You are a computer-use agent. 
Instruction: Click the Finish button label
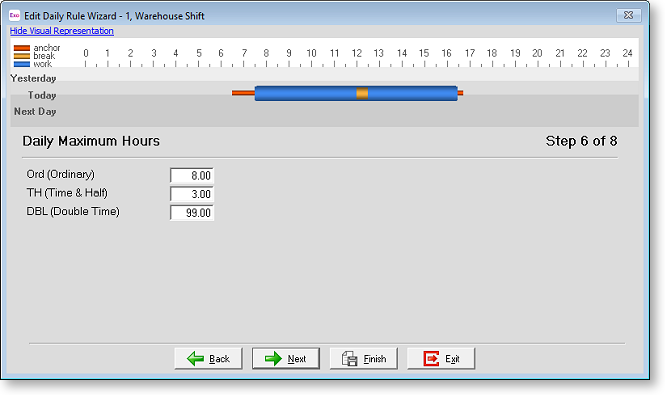coord(375,359)
